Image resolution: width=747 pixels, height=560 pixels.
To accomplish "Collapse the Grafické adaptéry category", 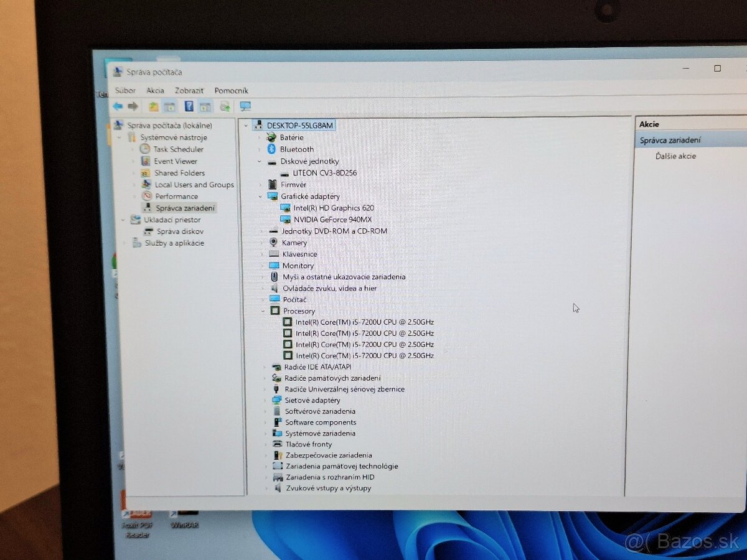I will pos(260,196).
